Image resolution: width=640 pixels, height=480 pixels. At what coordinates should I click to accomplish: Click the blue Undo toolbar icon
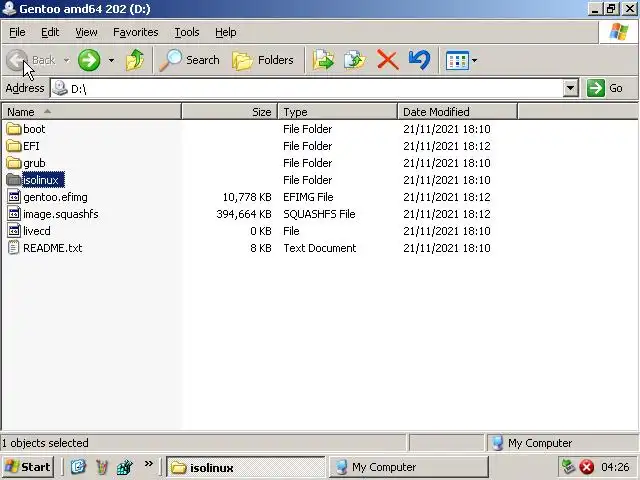(419, 60)
